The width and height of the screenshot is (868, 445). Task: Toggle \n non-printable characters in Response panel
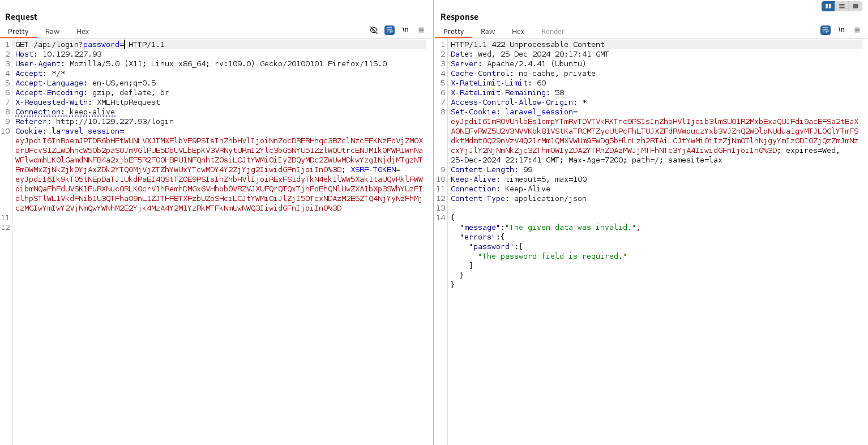coord(841,30)
